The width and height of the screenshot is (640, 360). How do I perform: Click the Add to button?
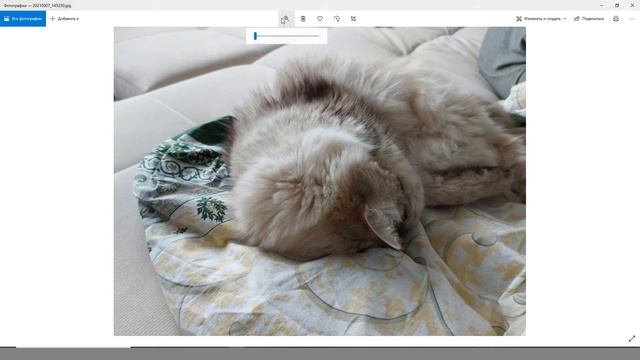click(64, 19)
